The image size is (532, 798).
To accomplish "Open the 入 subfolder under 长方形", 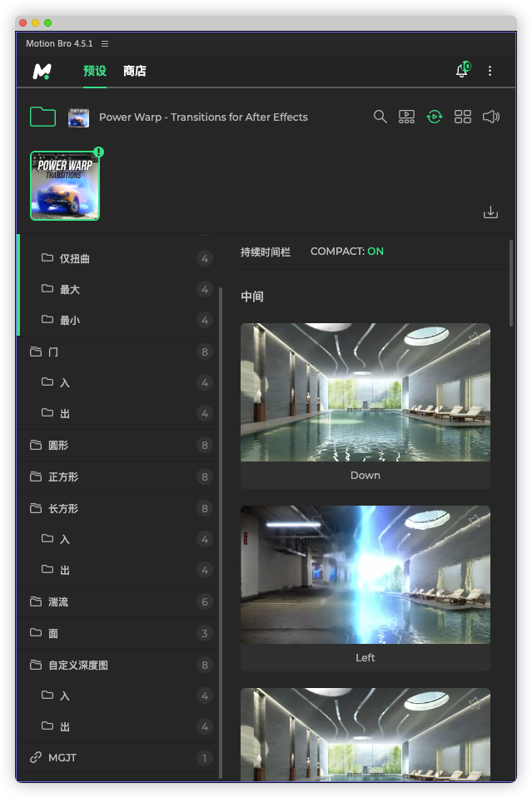I will [x=118, y=540].
